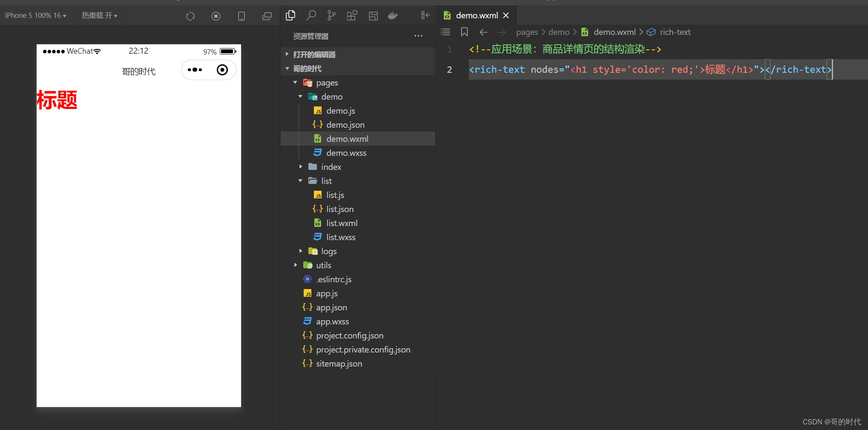
Task: Click the mini program circular close capsule button
Action: [222, 70]
